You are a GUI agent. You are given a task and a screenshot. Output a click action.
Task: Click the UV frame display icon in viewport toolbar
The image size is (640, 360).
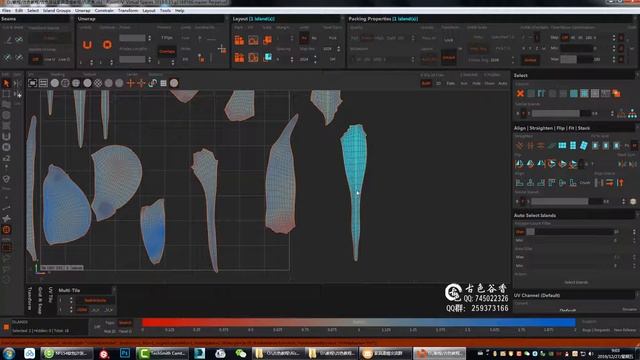pyautogui.click(x=33, y=83)
